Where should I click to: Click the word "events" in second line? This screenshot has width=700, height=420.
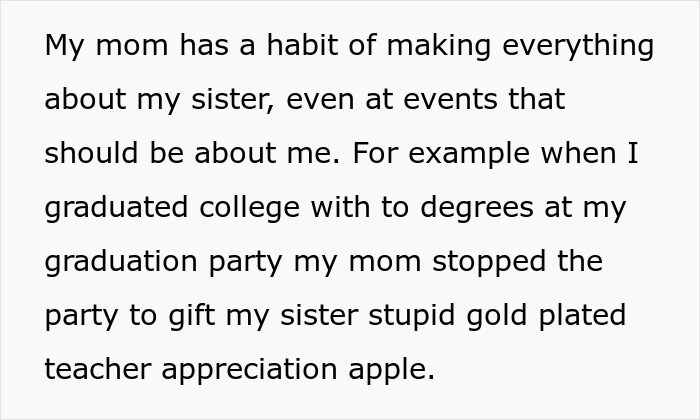(x=450, y=100)
